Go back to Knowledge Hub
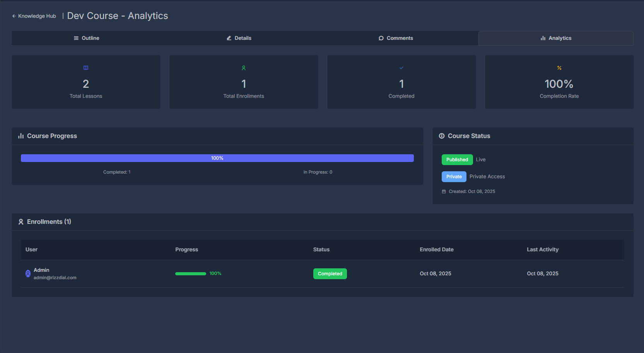 (x=34, y=16)
